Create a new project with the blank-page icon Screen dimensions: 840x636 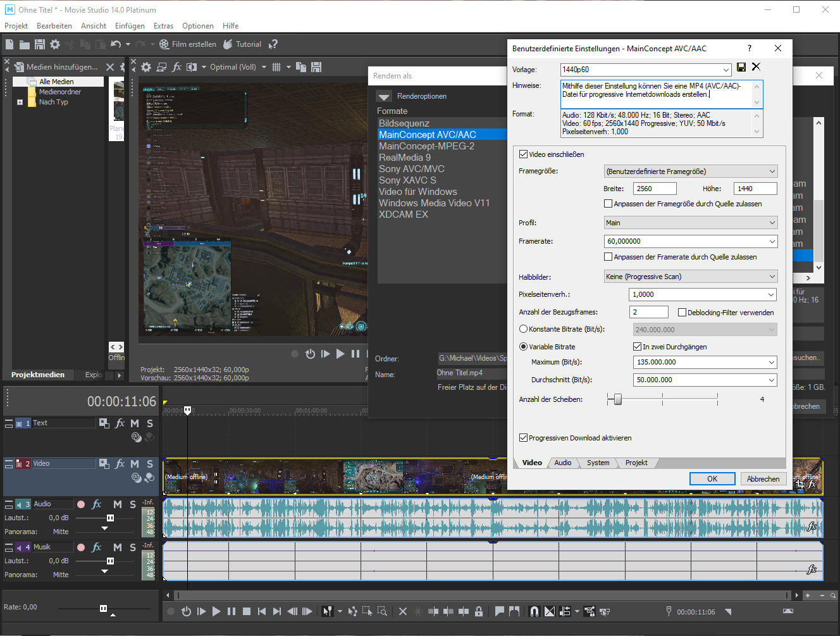[x=9, y=44]
